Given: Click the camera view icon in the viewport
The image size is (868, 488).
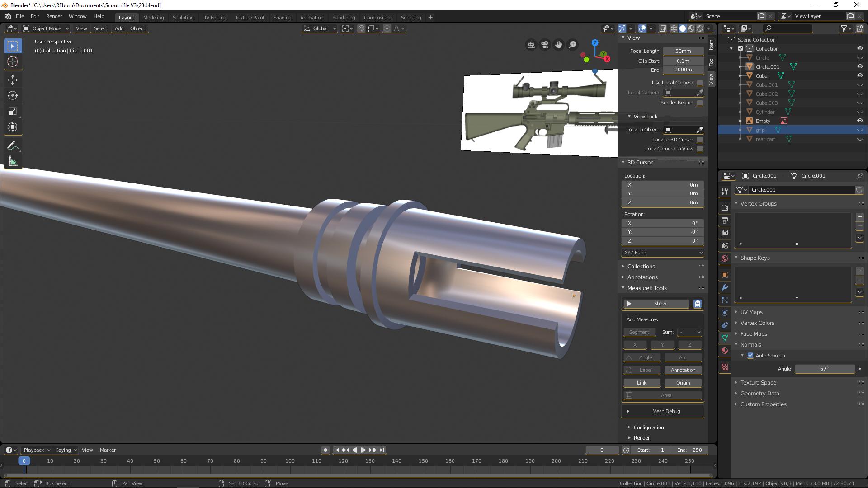Looking at the screenshot, I should (545, 45).
